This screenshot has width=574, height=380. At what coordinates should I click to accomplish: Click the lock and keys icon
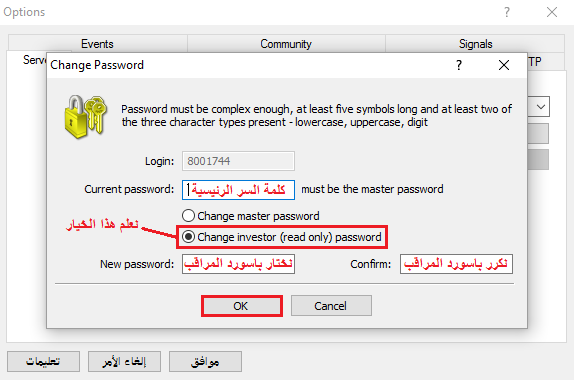(x=85, y=117)
